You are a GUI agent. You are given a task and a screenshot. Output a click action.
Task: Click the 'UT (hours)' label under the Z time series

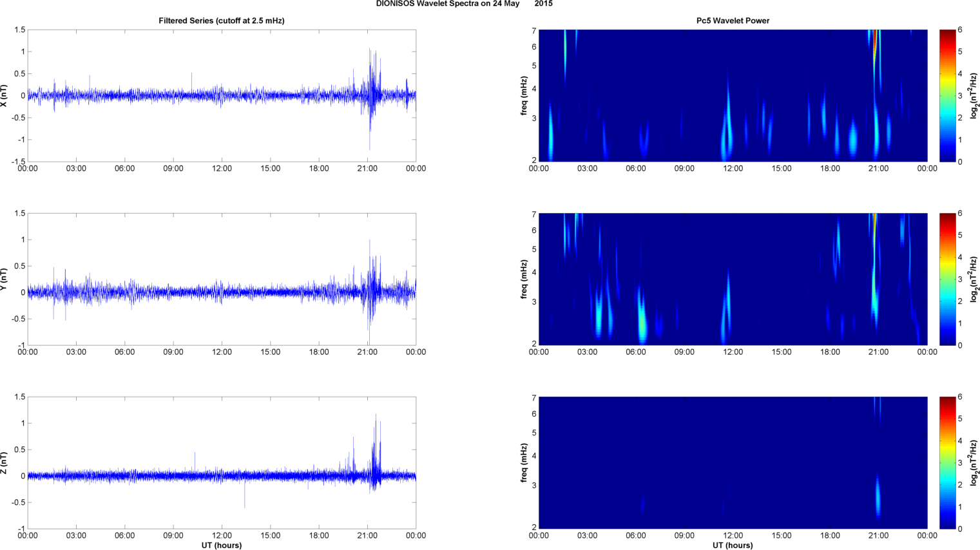222,545
